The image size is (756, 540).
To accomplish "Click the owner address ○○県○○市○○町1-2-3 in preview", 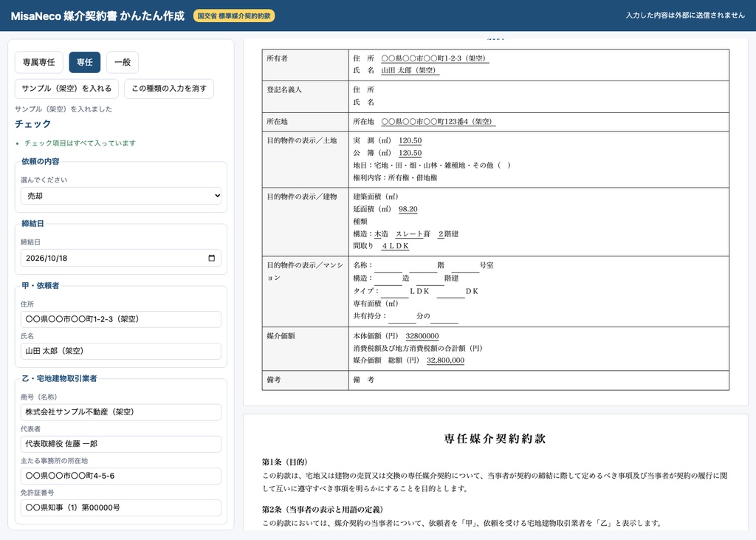I will [435, 58].
